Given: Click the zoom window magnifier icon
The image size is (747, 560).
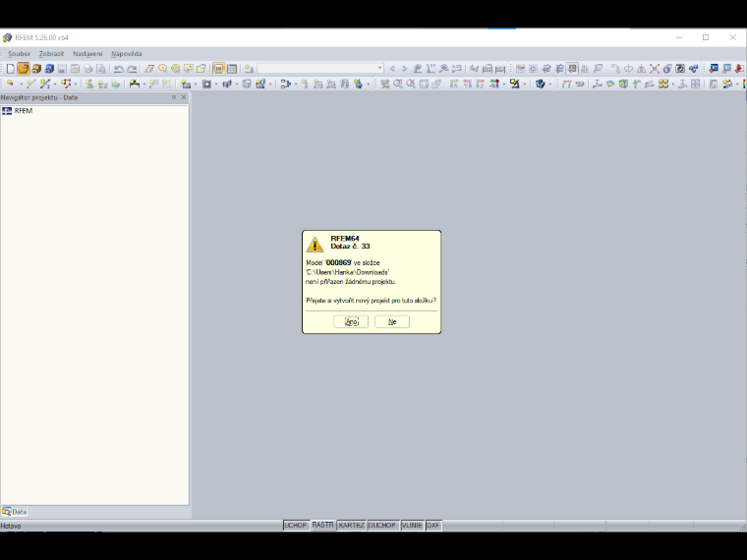Looking at the screenshot, I should click(398, 84).
